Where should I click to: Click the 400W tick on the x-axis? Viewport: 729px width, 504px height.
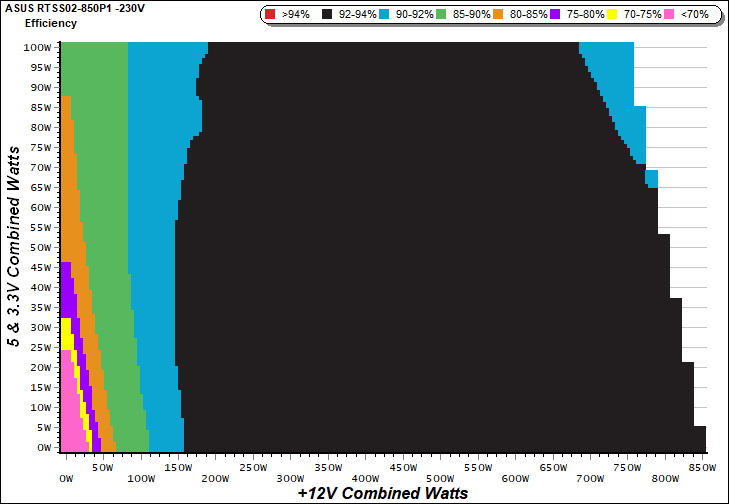click(403, 467)
